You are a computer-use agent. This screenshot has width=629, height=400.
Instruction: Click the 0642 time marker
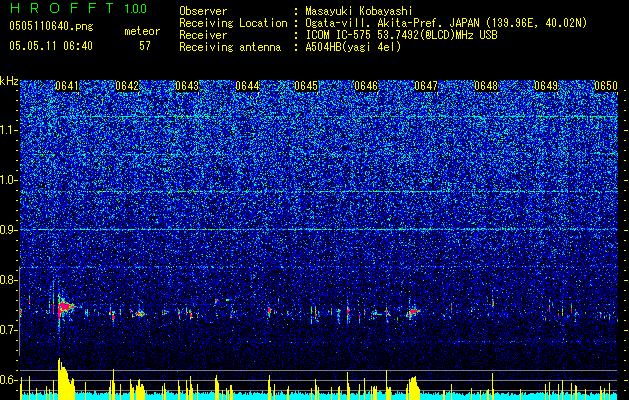pos(127,86)
